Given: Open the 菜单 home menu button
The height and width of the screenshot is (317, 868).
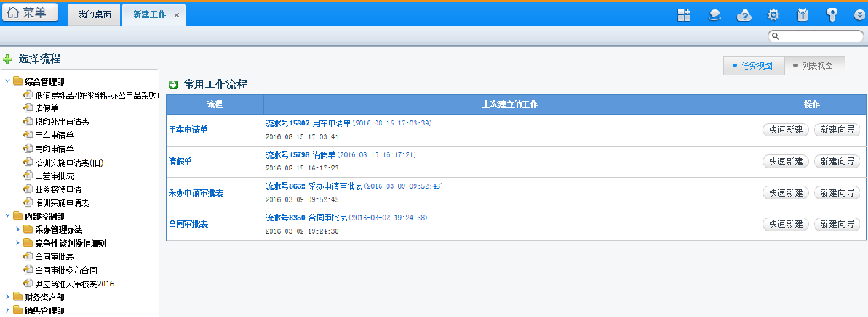Looking at the screenshot, I should pos(30,13).
